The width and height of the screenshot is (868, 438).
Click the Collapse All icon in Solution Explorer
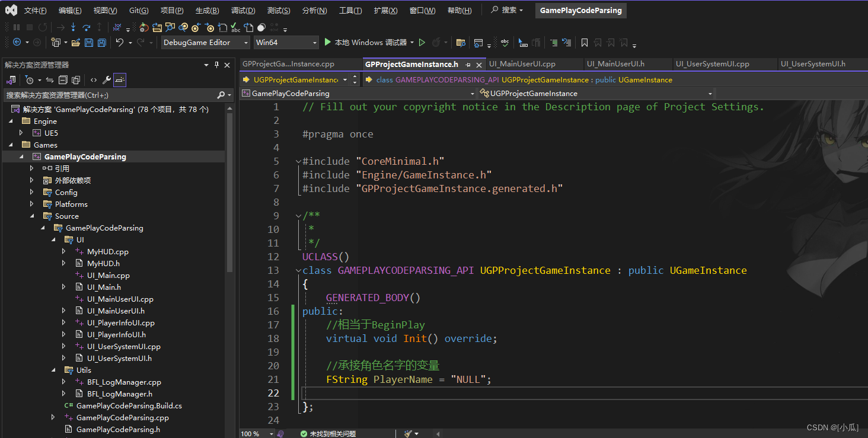click(63, 80)
